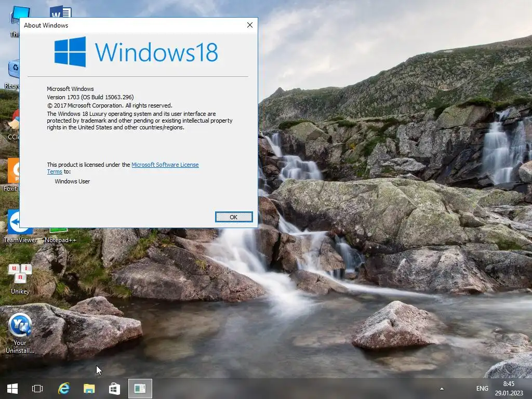This screenshot has height=399, width=532.
Task: Launch Internet Explorer from the taskbar
Action: coord(63,389)
